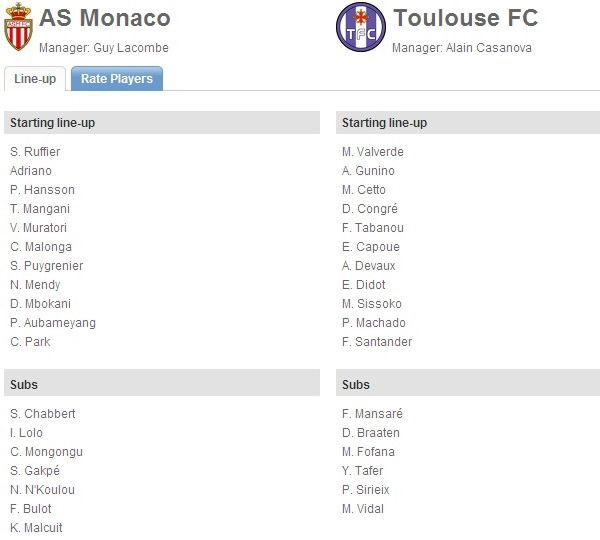
Task: Select the Line-up tab
Action: click(x=35, y=79)
